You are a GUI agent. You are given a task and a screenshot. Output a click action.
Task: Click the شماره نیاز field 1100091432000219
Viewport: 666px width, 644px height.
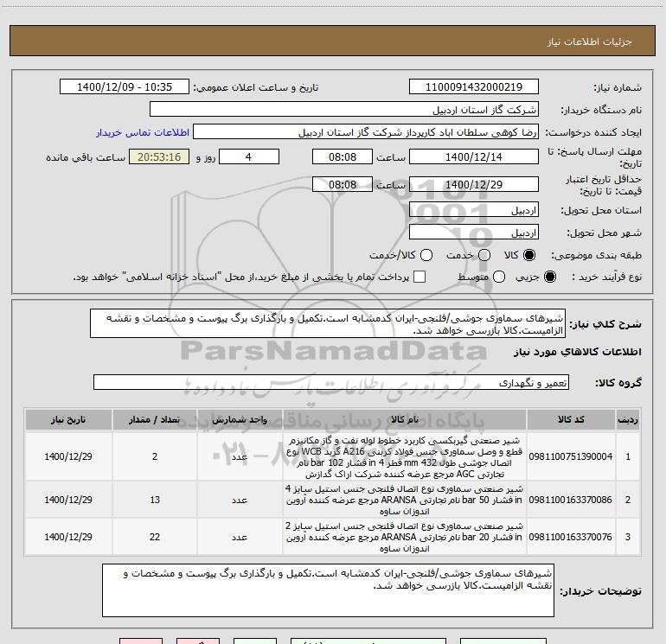point(474,87)
